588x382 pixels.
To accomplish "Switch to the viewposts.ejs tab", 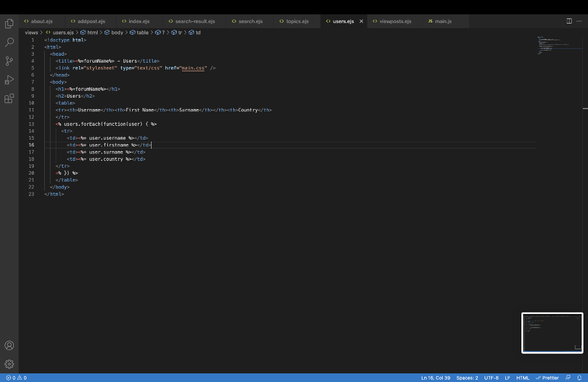I will (x=395, y=21).
